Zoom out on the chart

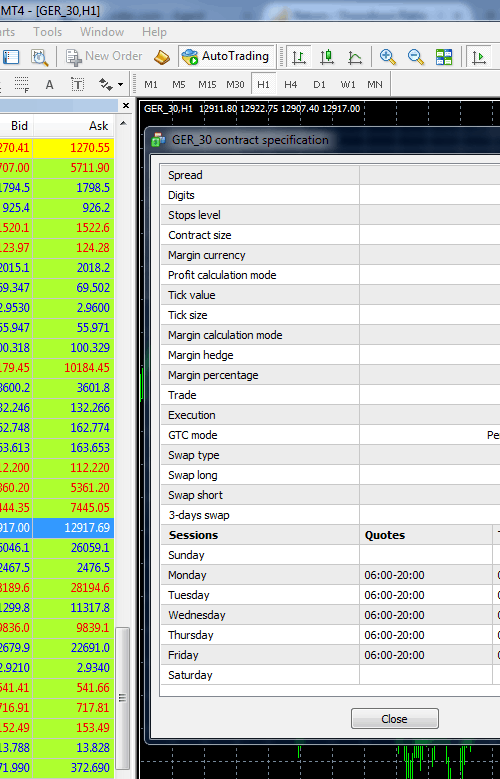pos(416,57)
